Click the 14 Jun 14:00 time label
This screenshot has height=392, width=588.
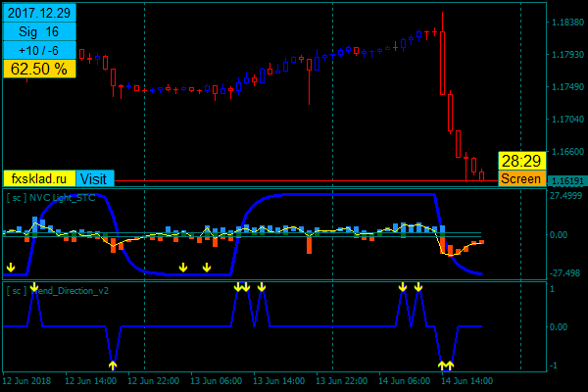pos(466,381)
